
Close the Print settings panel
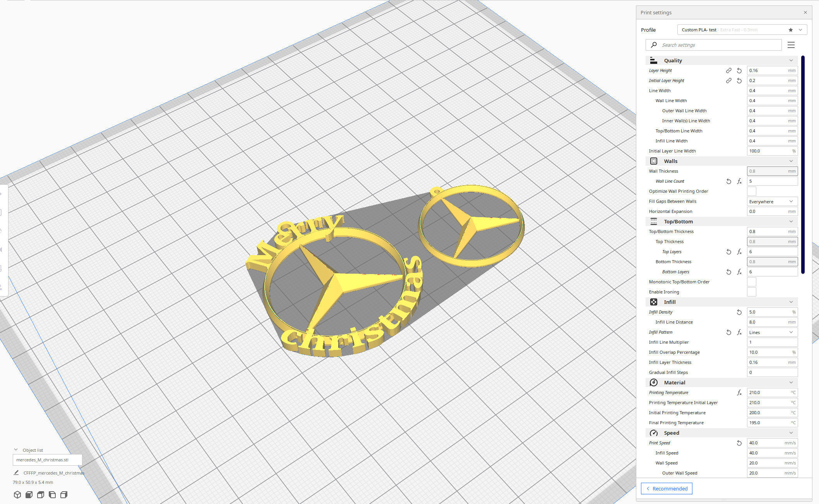pyautogui.click(x=805, y=12)
